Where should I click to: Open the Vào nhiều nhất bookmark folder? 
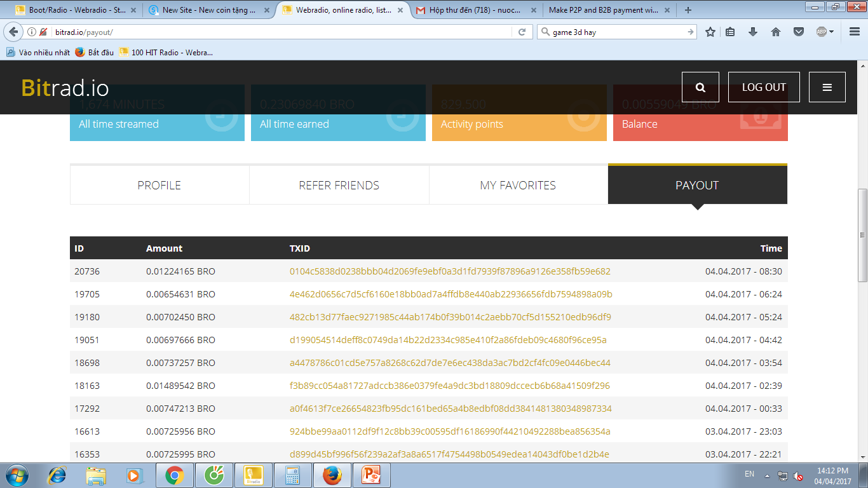coord(38,52)
